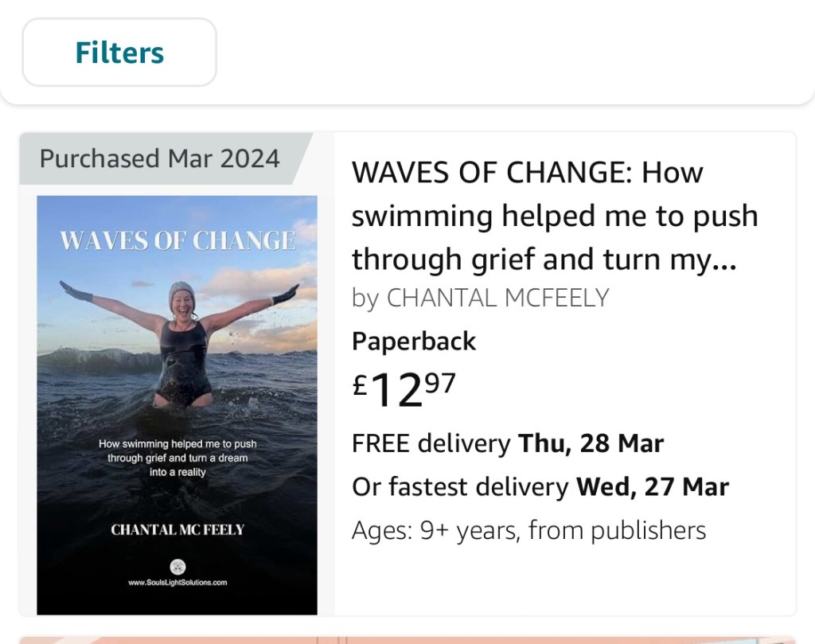Click the Ages: 9+ years text
815x644 pixels.
coord(528,529)
